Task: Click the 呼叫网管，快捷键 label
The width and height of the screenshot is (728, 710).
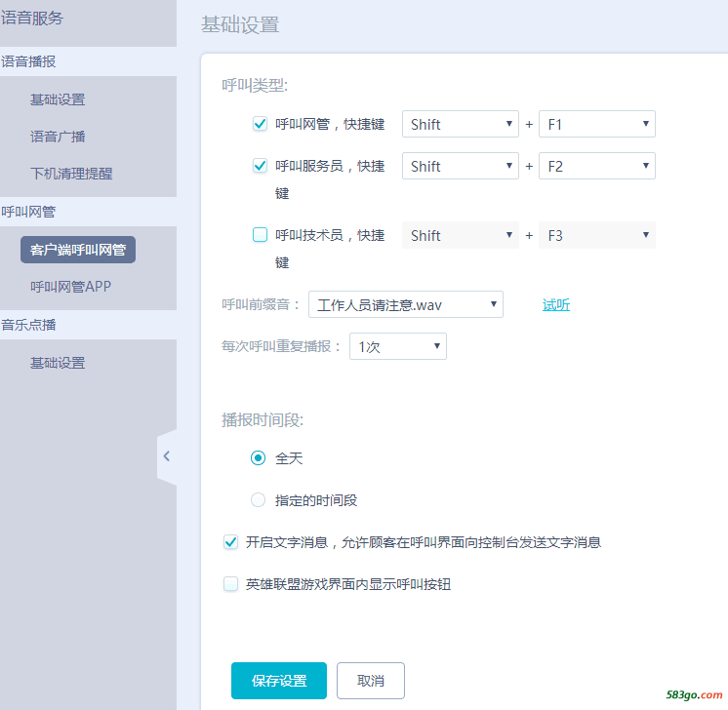Action: point(330,124)
